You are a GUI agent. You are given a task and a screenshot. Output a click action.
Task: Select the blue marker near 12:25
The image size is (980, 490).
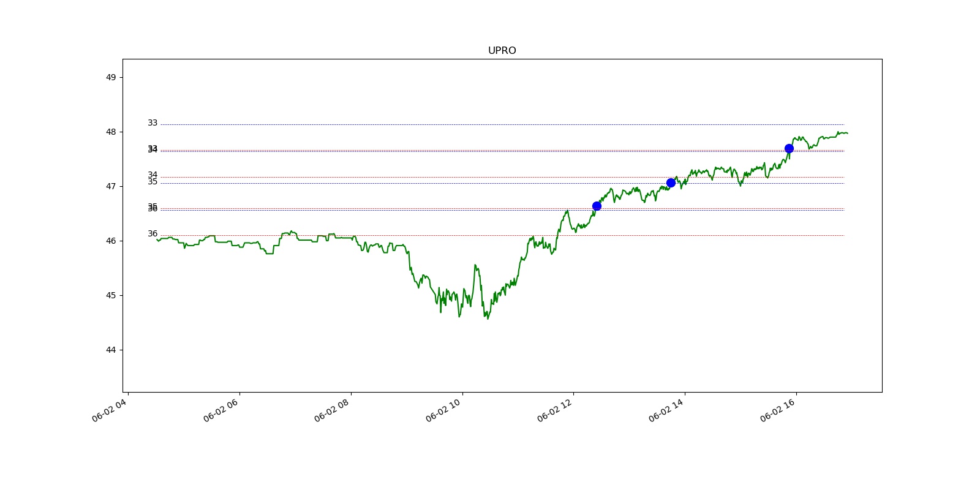tap(597, 206)
